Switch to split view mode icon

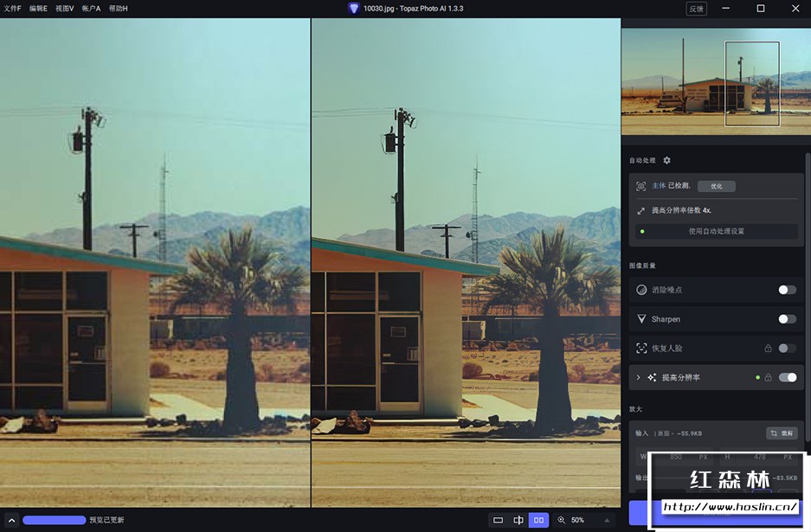tap(518, 520)
